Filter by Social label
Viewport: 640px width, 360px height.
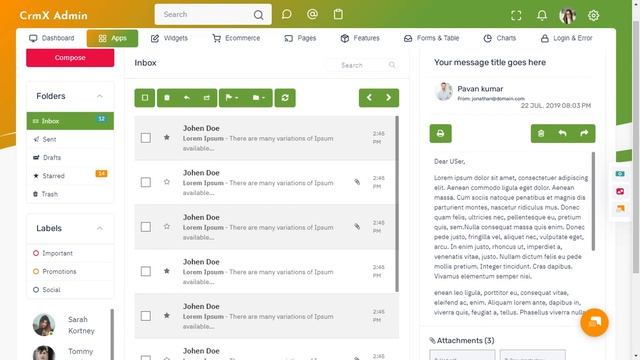pyautogui.click(x=70, y=290)
